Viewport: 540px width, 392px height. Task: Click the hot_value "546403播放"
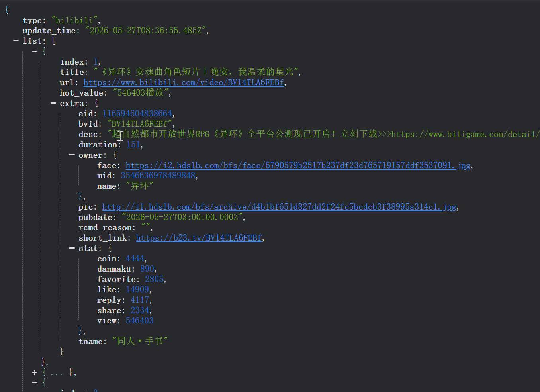coord(141,93)
